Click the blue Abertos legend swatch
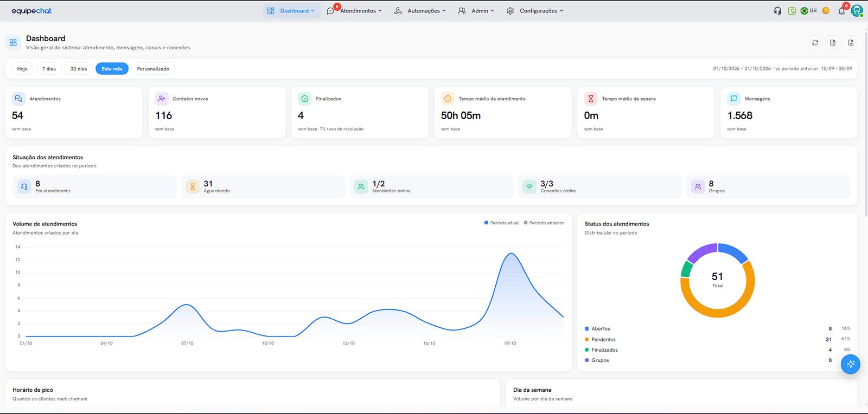Viewport: 868px width, 414px height. tap(587, 329)
